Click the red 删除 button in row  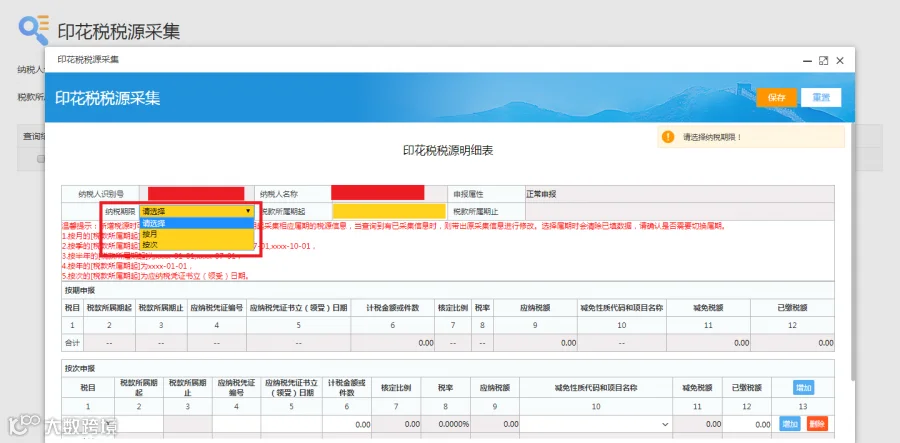(x=817, y=424)
